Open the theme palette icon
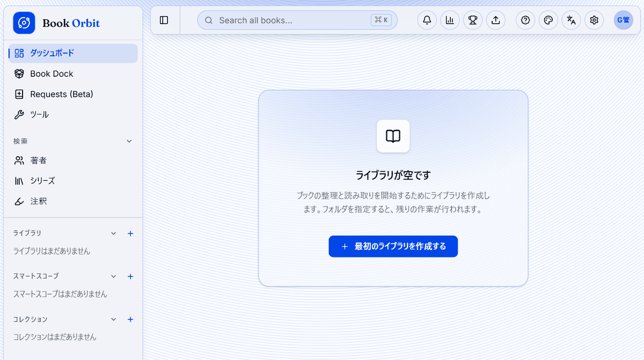This screenshot has width=644, height=360. tap(548, 20)
